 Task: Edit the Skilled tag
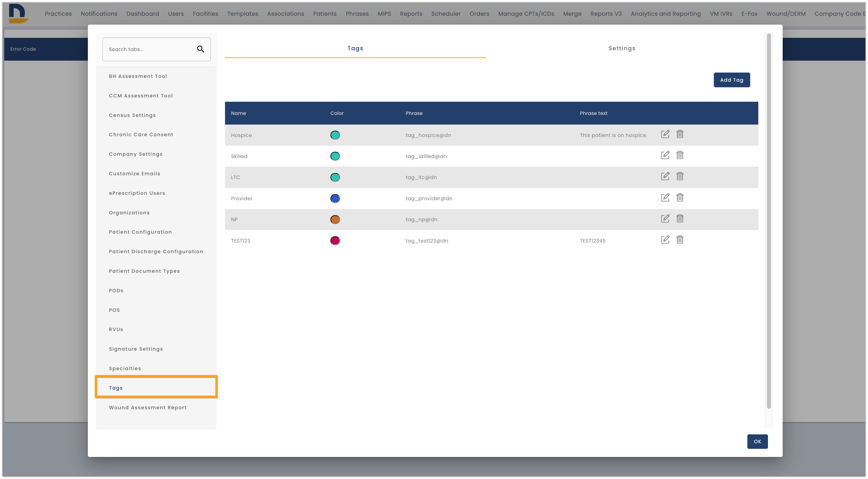point(665,155)
